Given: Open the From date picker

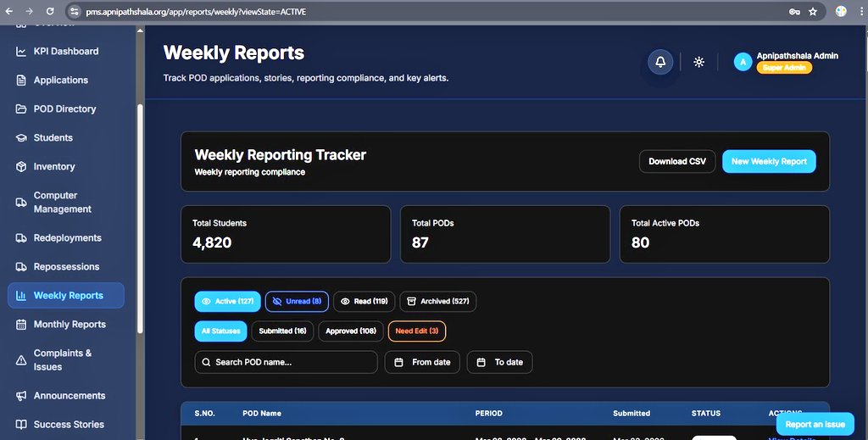Looking at the screenshot, I should (x=422, y=363).
